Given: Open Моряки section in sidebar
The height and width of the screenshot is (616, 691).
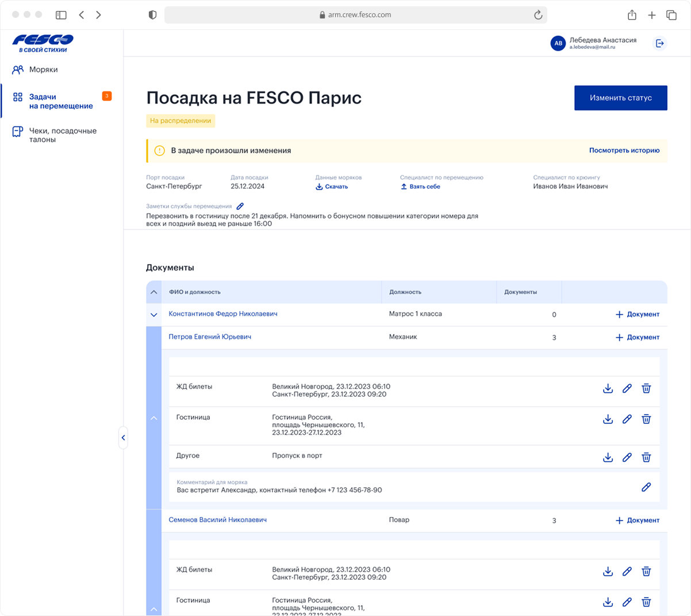Looking at the screenshot, I should (44, 70).
